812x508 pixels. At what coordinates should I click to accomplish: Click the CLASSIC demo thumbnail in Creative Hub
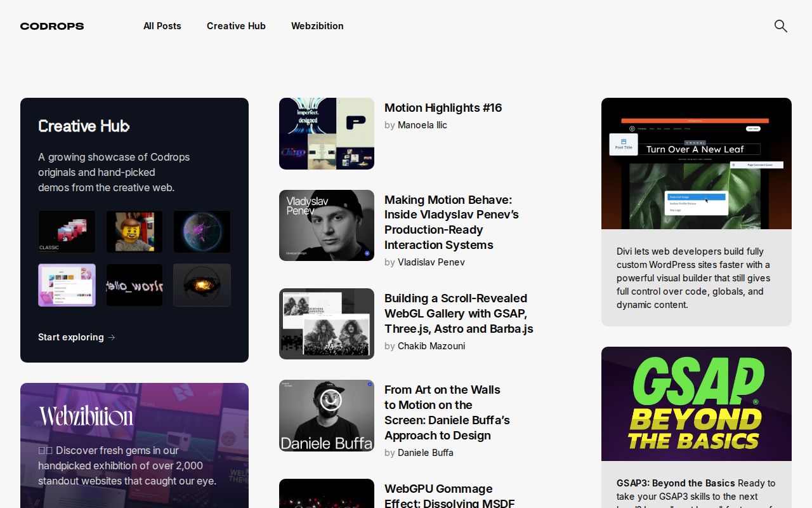click(67, 232)
